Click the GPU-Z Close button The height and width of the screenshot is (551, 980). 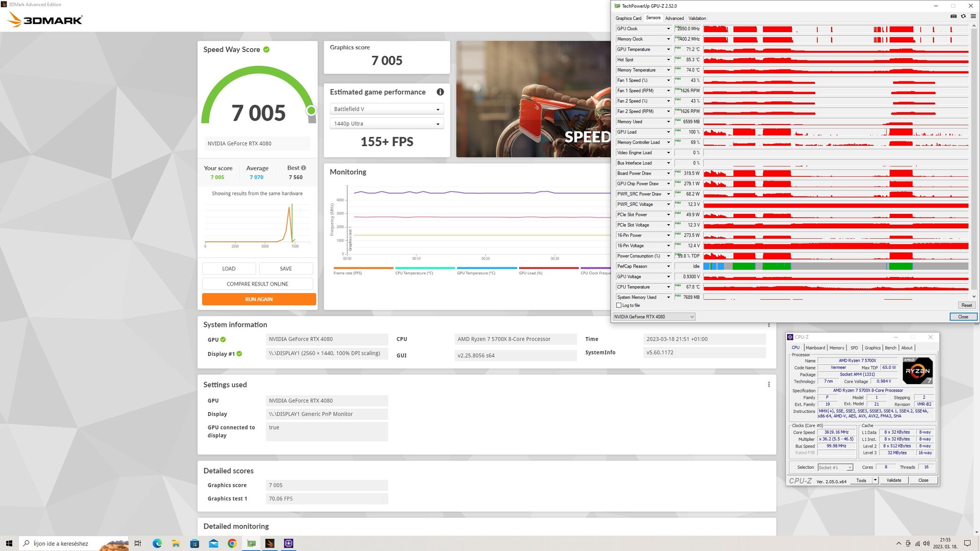[963, 317]
